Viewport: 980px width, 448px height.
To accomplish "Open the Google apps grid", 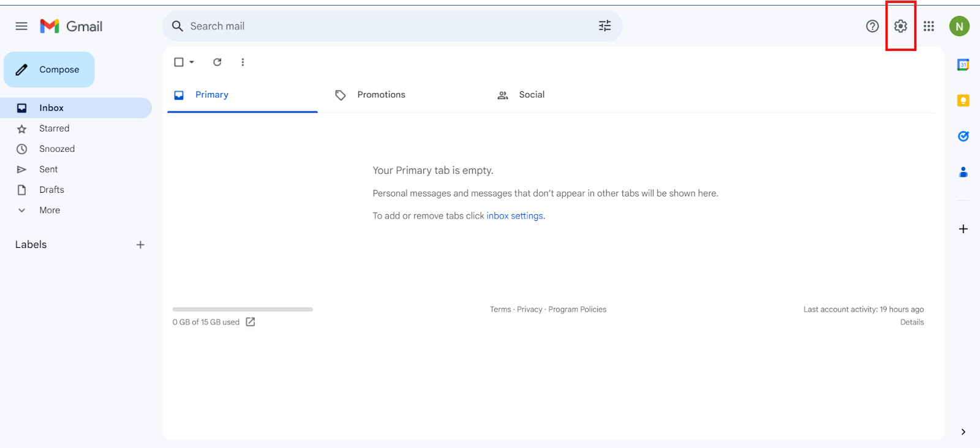I will click(929, 26).
